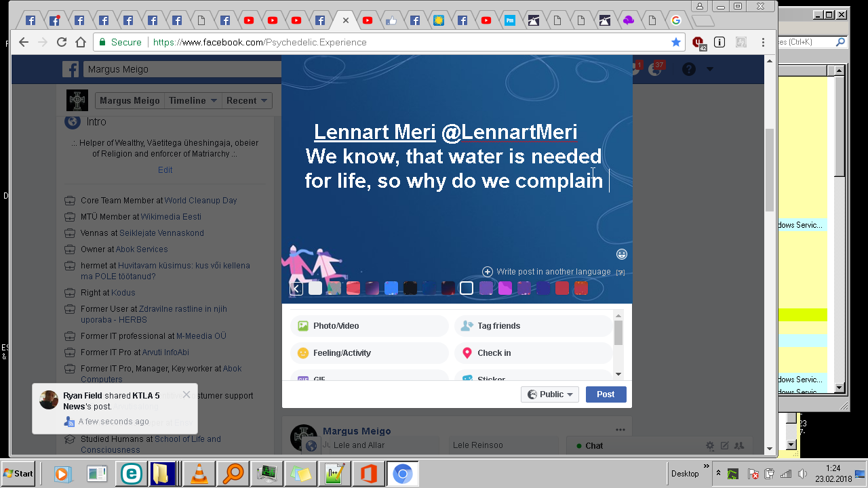Open the Wikimedia Eesti link
This screenshot has height=488, width=868.
[x=172, y=217]
